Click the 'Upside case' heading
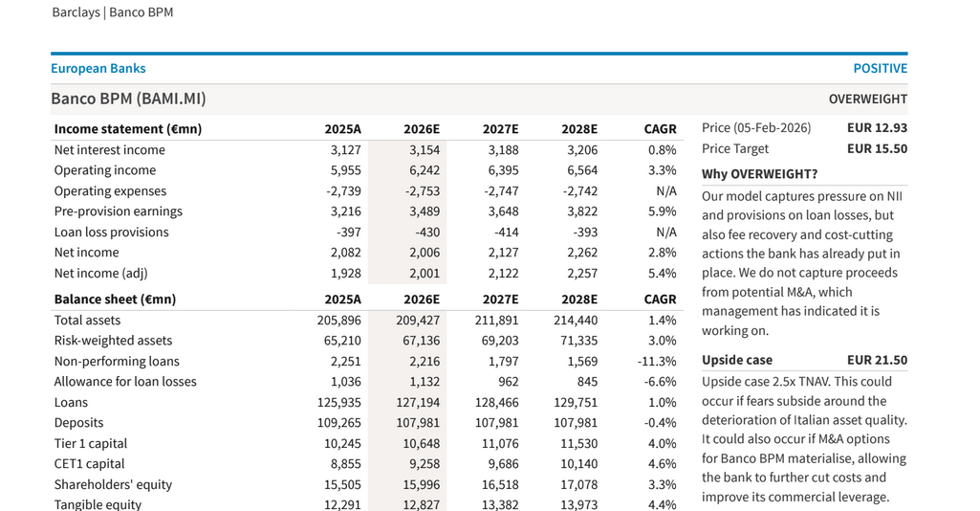This screenshot has height=511, width=980. 737,360
